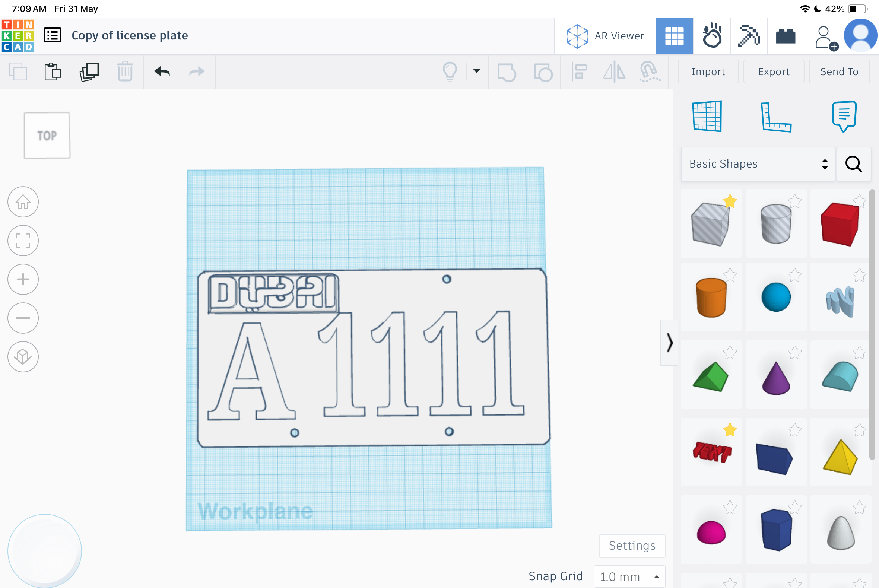Click the Settings button
The height and width of the screenshot is (588, 879).
click(x=632, y=545)
